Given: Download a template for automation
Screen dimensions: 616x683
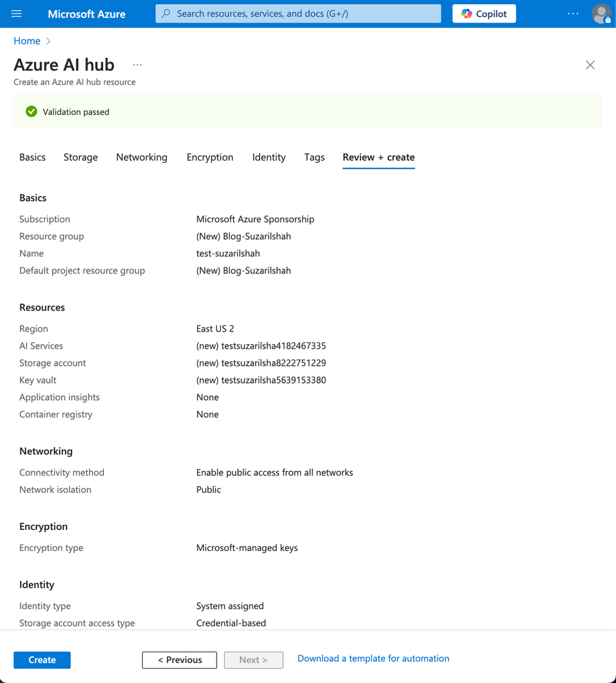Looking at the screenshot, I should pos(373,658).
